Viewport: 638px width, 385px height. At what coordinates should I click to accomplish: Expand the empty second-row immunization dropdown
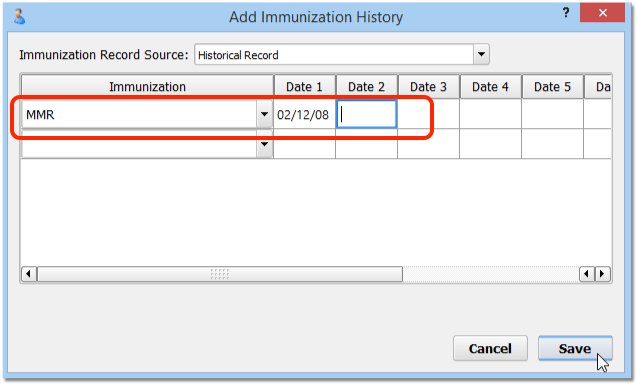click(x=264, y=144)
